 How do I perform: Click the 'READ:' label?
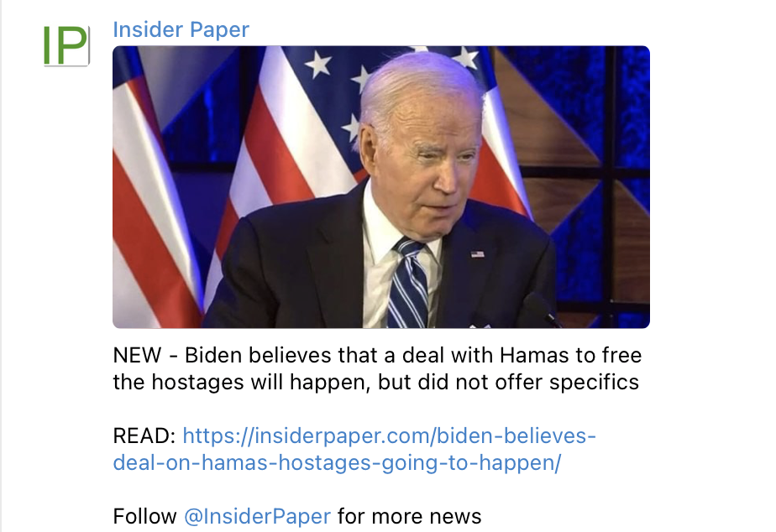click(x=144, y=436)
